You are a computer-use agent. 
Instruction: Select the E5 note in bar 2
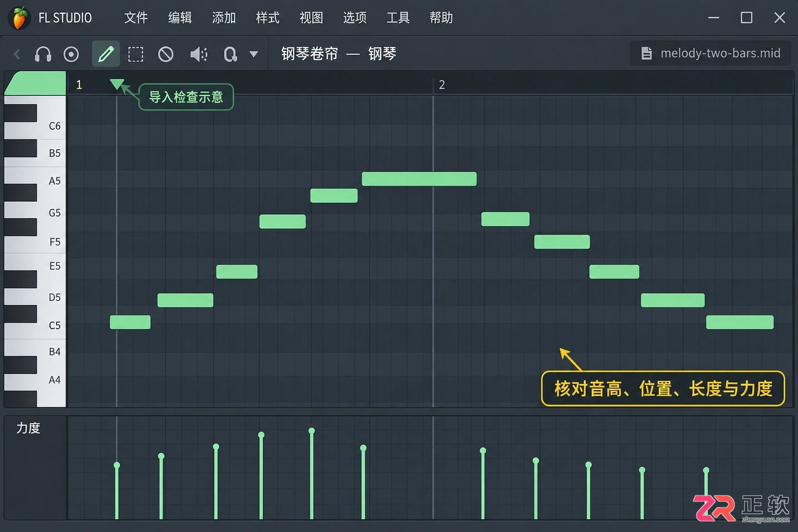tap(614, 272)
